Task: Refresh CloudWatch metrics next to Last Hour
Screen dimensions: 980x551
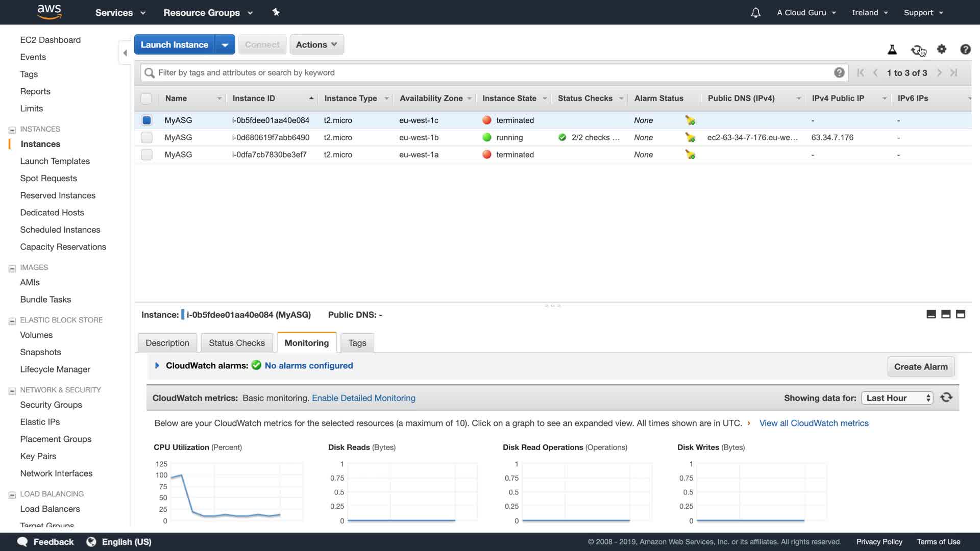Action: pos(946,397)
